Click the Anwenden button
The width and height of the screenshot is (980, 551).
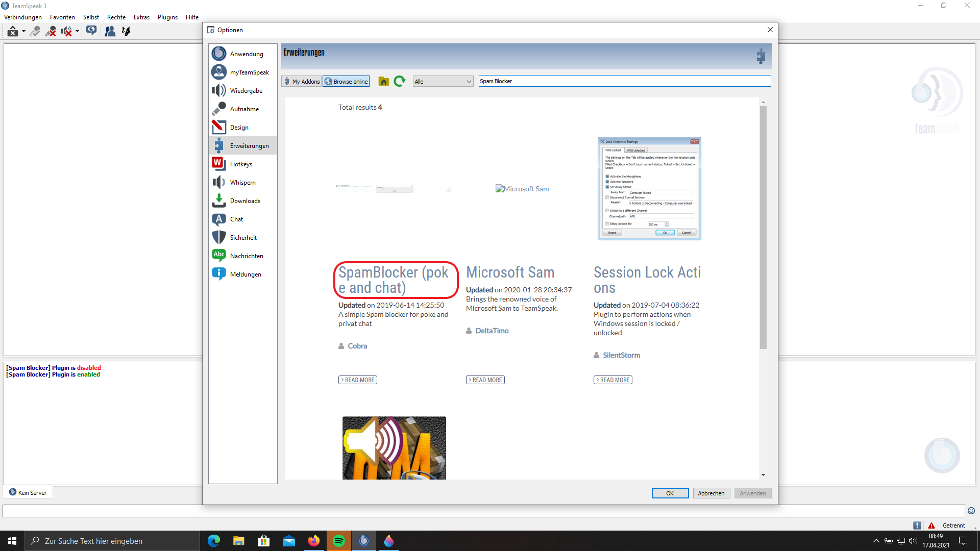753,493
